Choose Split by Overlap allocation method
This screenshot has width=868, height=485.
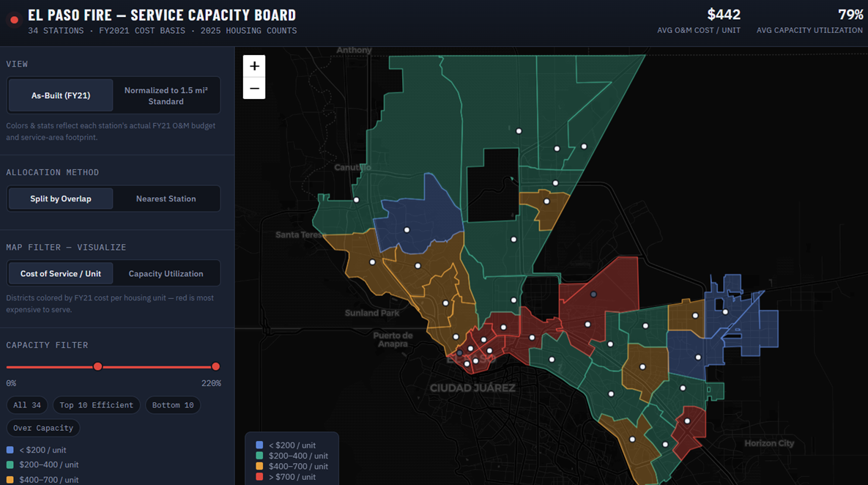coord(61,199)
